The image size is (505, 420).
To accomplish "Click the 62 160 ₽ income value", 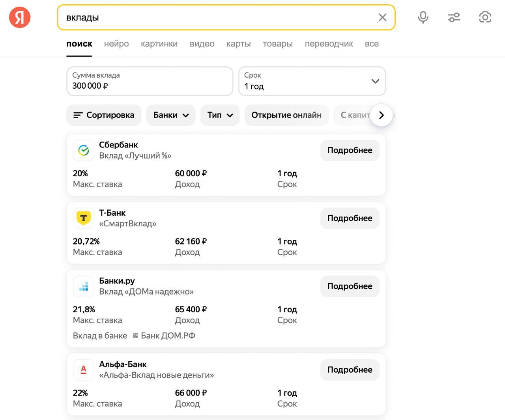I will (x=191, y=241).
